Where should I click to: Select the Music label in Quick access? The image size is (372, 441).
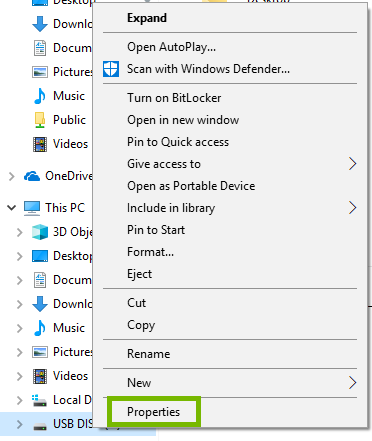click(x=69, y=96)
